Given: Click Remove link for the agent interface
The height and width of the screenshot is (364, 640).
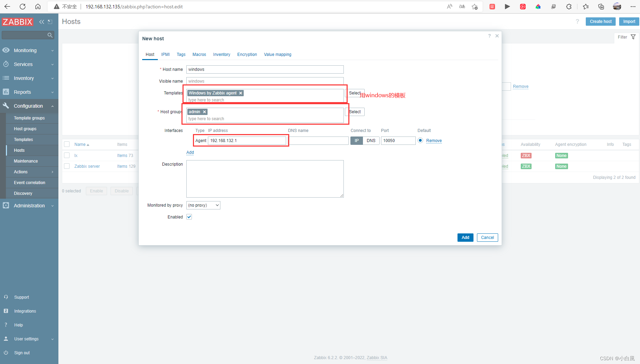Looking at the screenshot, I should [x=434, y=141].
